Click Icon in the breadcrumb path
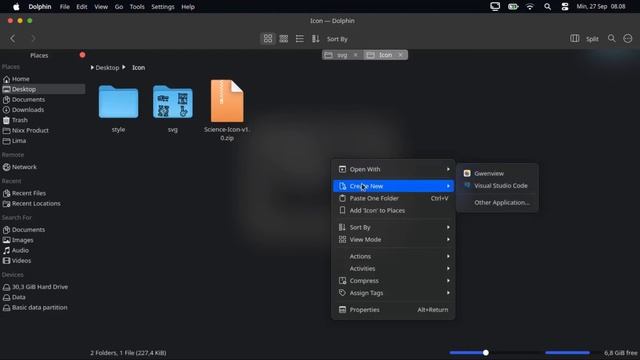640x360 pixels. click(x=138, y=68)
